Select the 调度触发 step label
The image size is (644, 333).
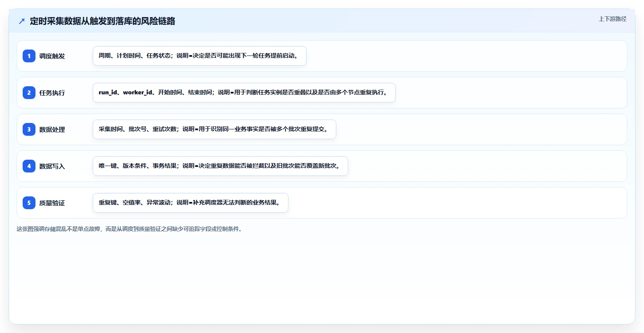point(52,56)
